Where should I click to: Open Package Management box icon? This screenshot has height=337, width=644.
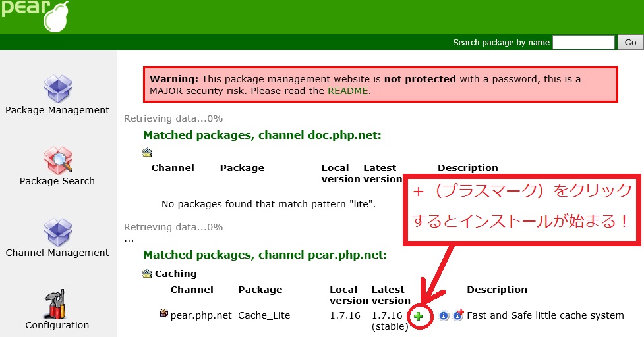(57, 89)
